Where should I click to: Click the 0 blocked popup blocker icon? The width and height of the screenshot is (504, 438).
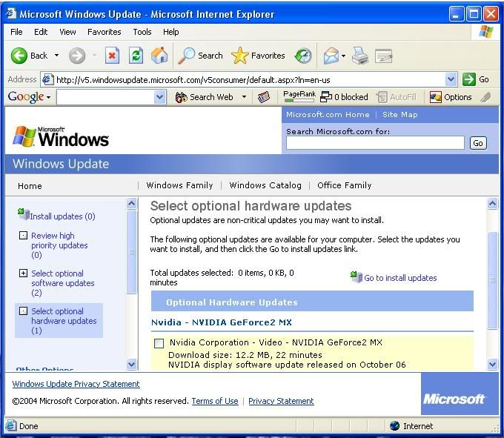pos(326,97)
